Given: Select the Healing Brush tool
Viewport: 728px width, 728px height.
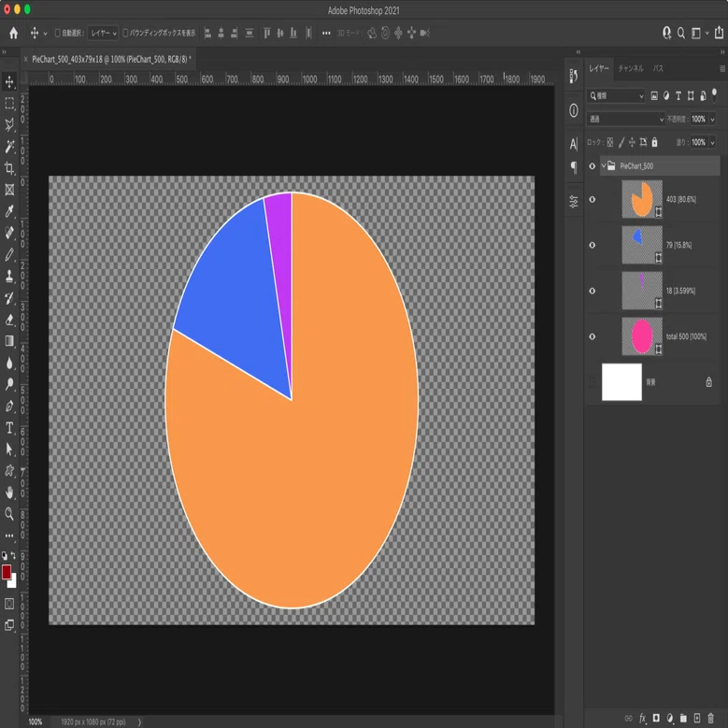Looking at the screenshot, I should [x=9, y=233].
